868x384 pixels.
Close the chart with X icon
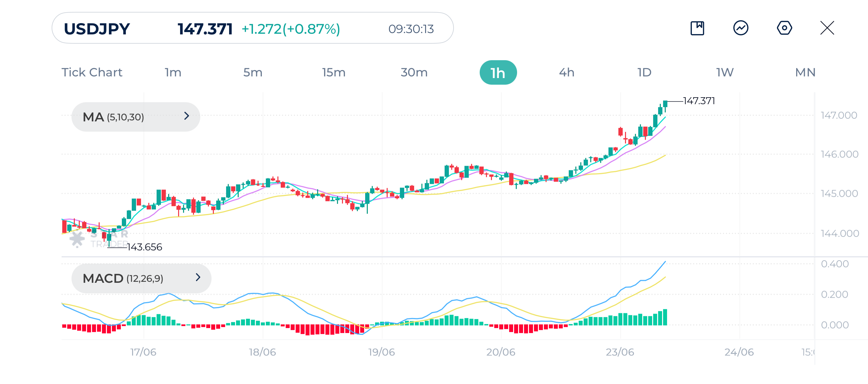(x=827, y=28)
